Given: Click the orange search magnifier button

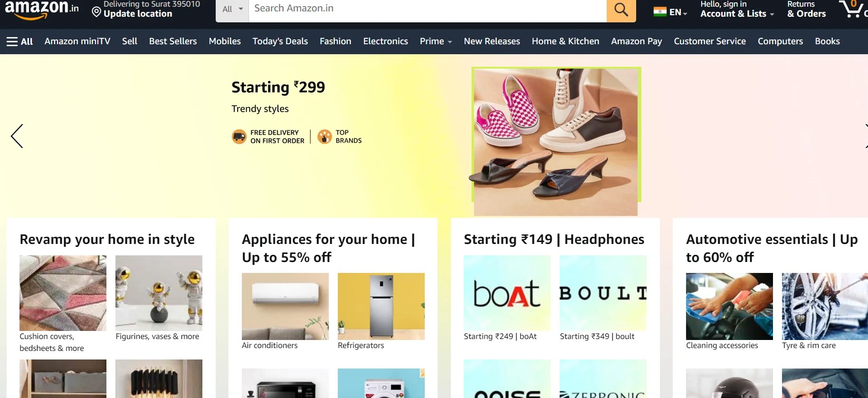Looking at the screenshot, I should coord(621,10).
